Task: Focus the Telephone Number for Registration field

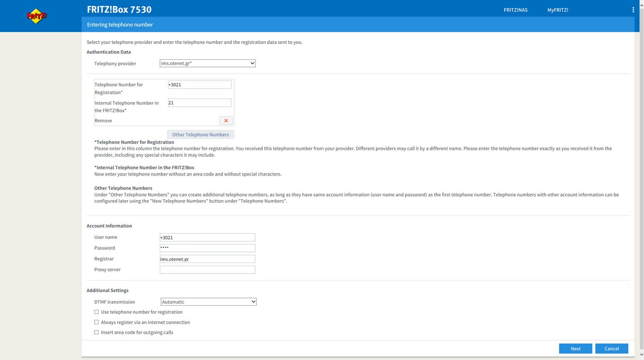Action: point(199,84)
